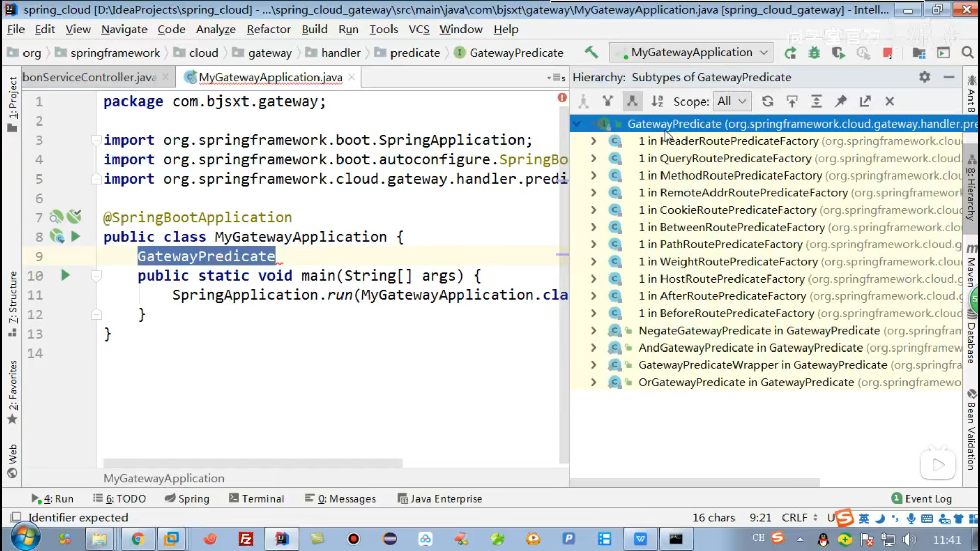This screenshot has height=551, width=980.
Task: Open the Terminal tool window
Action: (x=256, y=498)
